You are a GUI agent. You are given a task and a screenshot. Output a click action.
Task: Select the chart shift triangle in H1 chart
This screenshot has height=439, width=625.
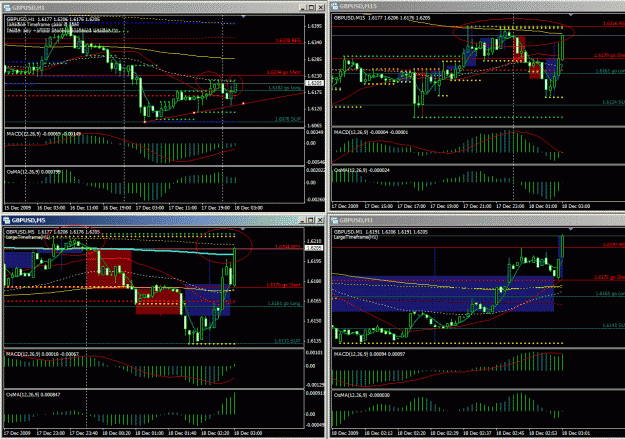tap(243, 17)
